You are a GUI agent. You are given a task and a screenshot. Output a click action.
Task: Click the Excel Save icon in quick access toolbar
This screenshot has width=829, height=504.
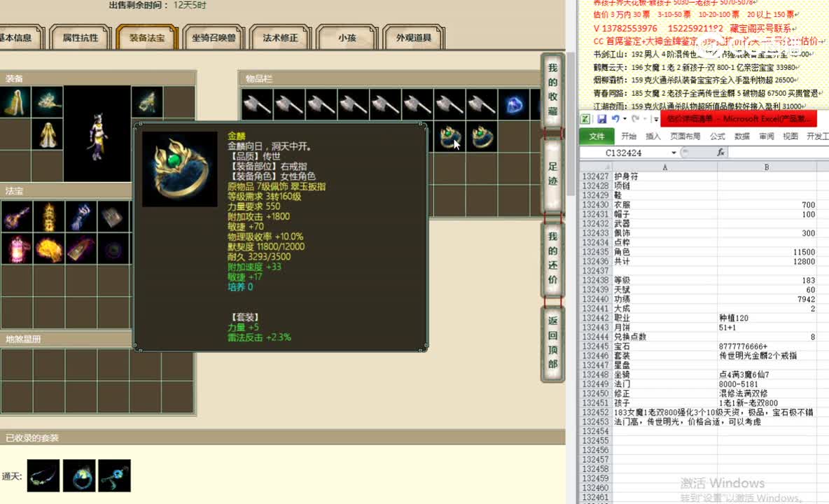tap(601, 119)
